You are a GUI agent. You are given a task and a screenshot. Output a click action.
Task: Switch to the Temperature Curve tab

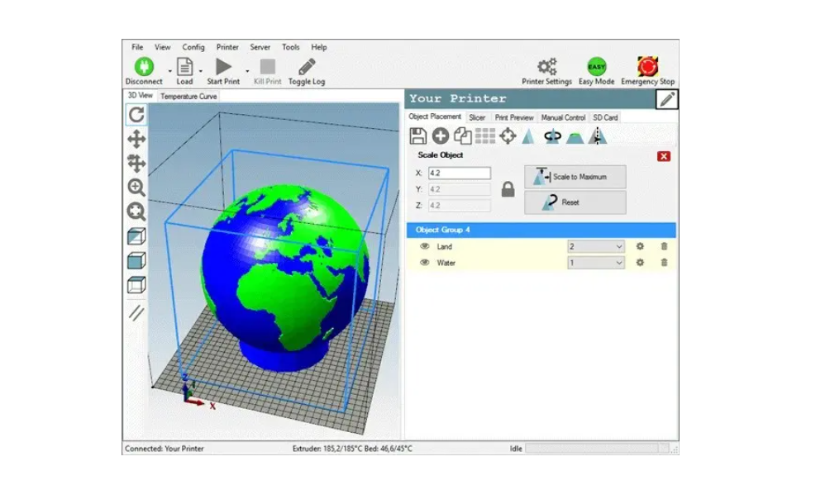tap(188, 96)
